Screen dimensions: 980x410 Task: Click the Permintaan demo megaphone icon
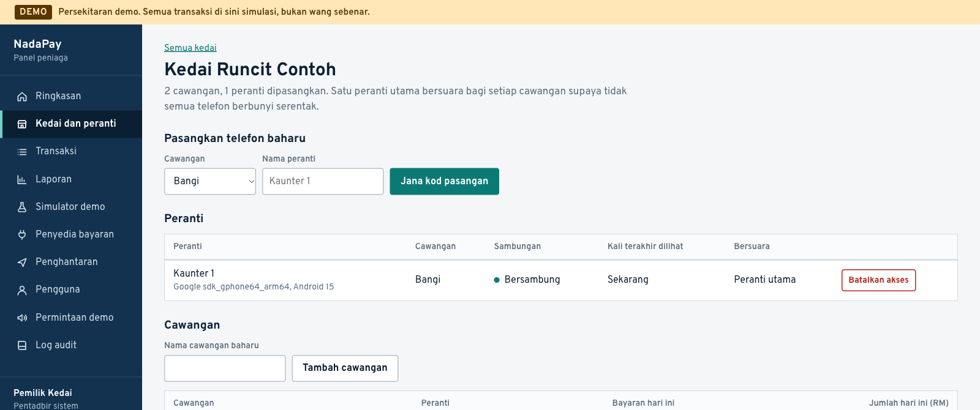[22, 318]
